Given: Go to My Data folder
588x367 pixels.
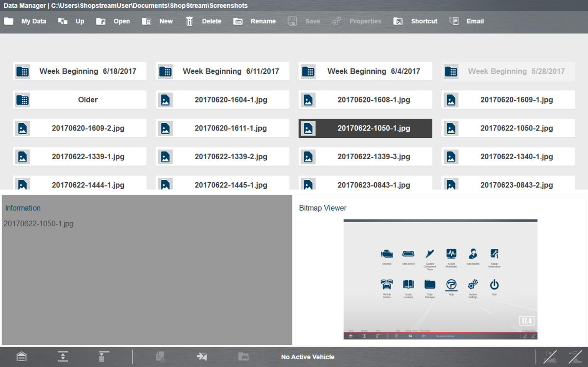Looking at the screenshot, I should coord(25,21).
